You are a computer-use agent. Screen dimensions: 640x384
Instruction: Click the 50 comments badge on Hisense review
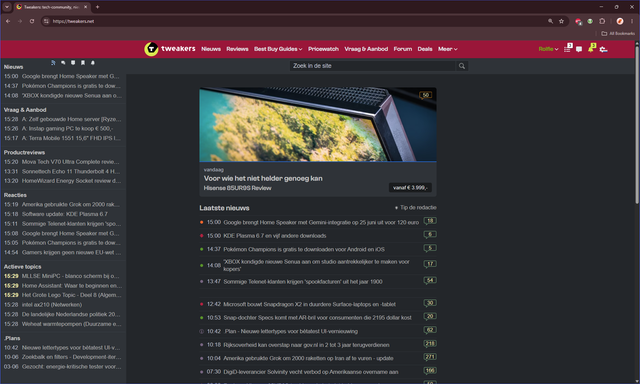coord(425,95)
